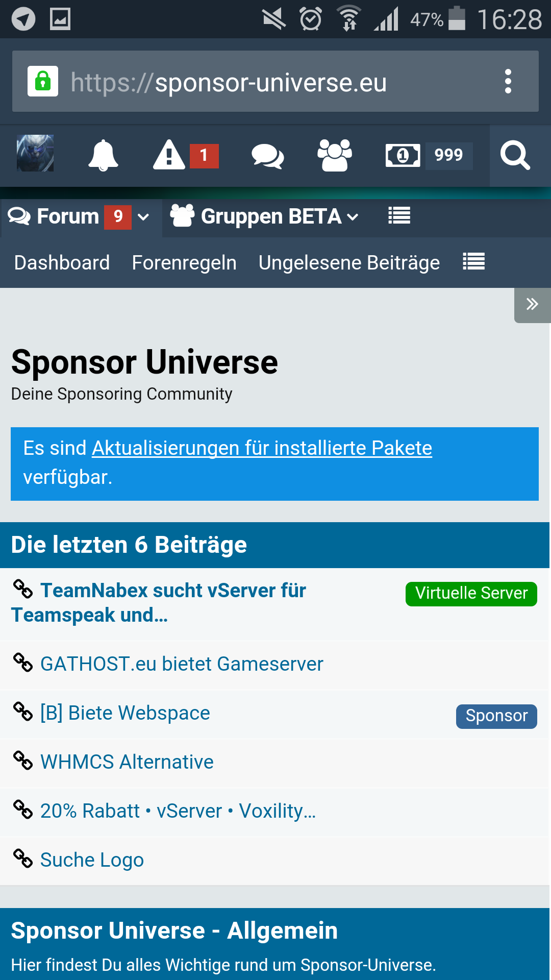Open the moderation warning triangle icon
551x980 pixels.
coord(169,155)
